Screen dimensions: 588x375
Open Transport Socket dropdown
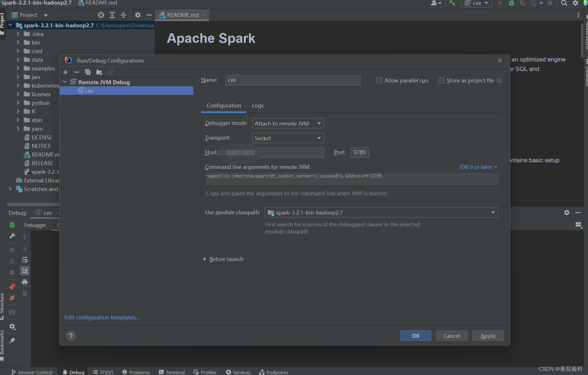click(288, 138)
